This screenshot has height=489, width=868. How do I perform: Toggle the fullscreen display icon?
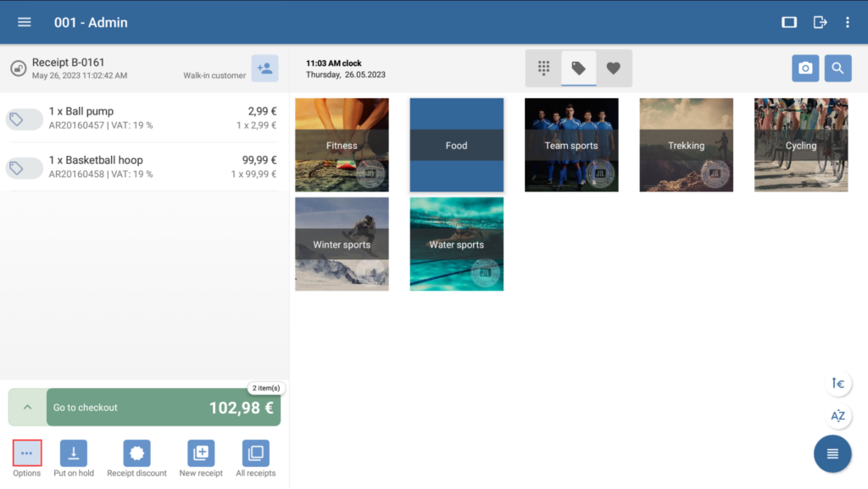pyautogui.click(x=789, y=22)
